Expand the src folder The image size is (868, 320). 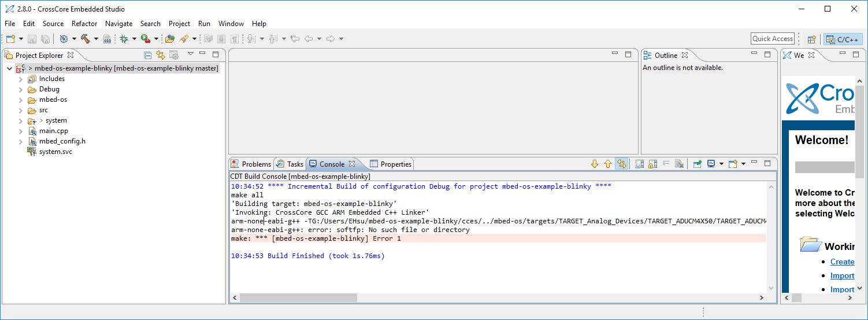coord(21,110)
